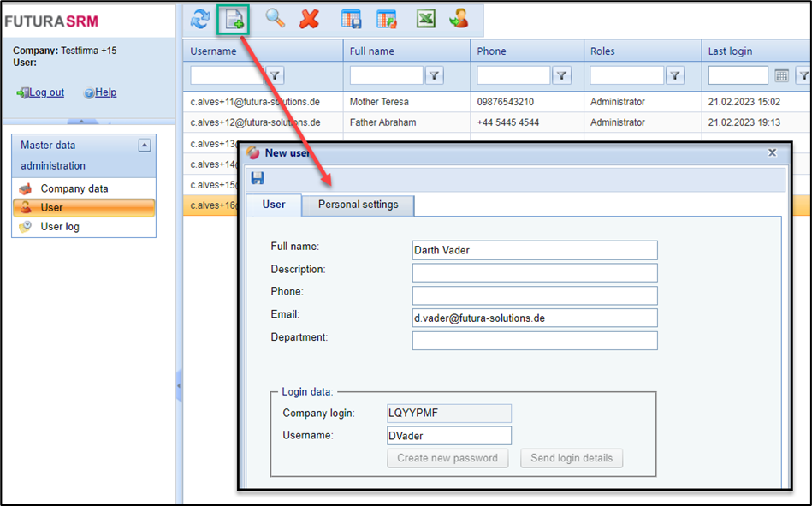
Task: Click the refresh icon in toolbar
Action: (200, 19)
